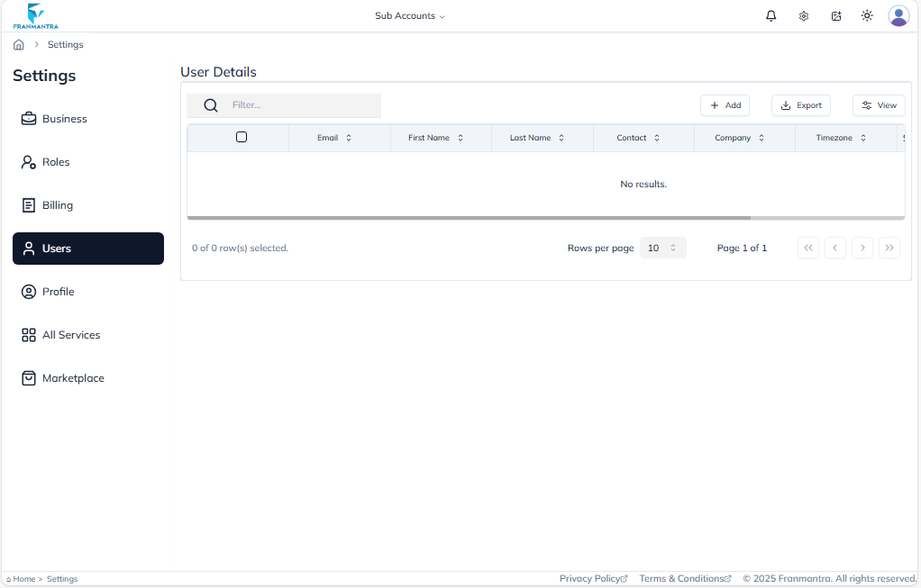Toggle light/dark theme with the sun icon
This screenshot has height=588, width=921.
(x=867, y=15)
